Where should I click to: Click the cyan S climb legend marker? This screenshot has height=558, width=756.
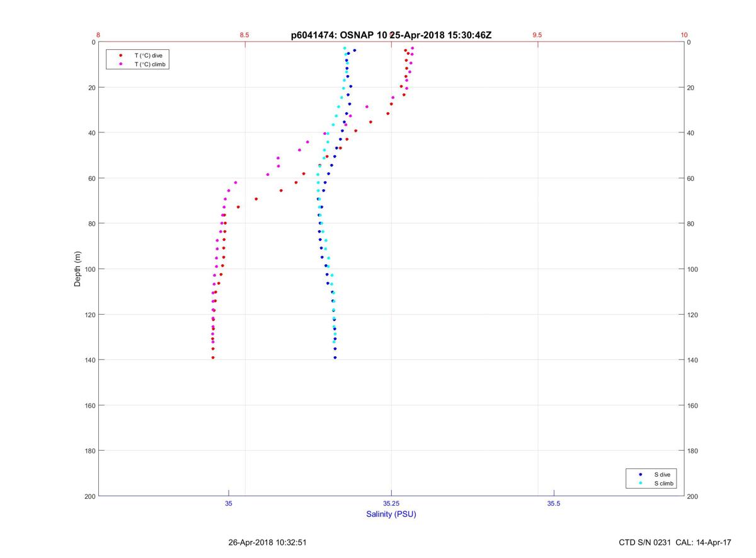640,483
